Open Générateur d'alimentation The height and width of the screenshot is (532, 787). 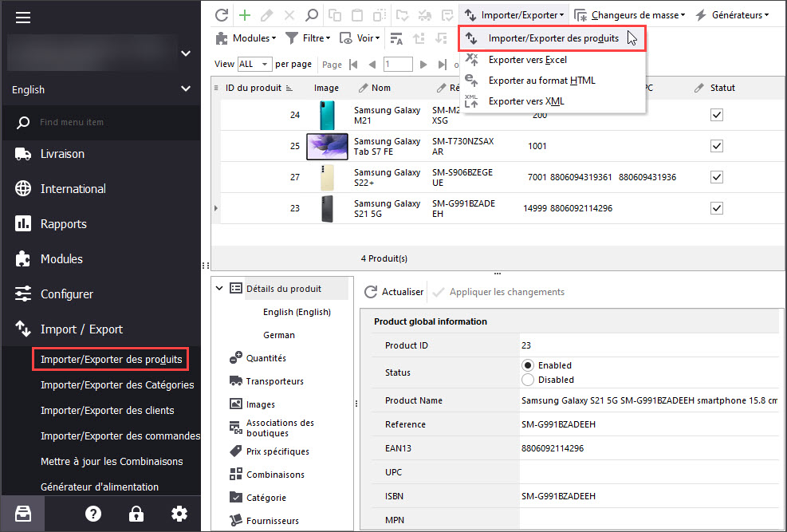100,487
